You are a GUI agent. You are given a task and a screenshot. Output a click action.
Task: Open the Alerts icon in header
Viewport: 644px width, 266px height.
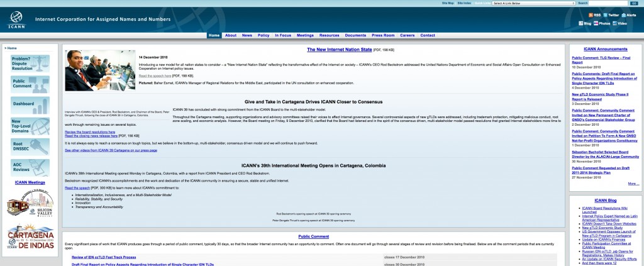tap(623, 15)
